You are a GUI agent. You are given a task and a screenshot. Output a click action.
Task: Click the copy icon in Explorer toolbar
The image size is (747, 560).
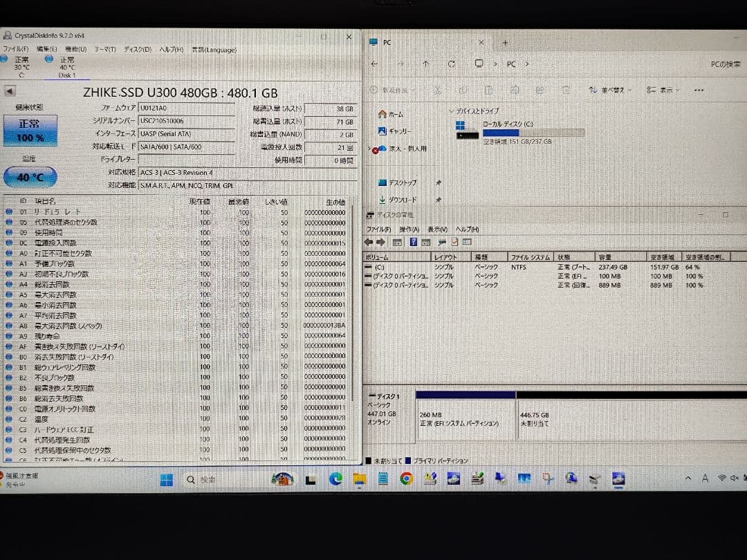[463, 91]
